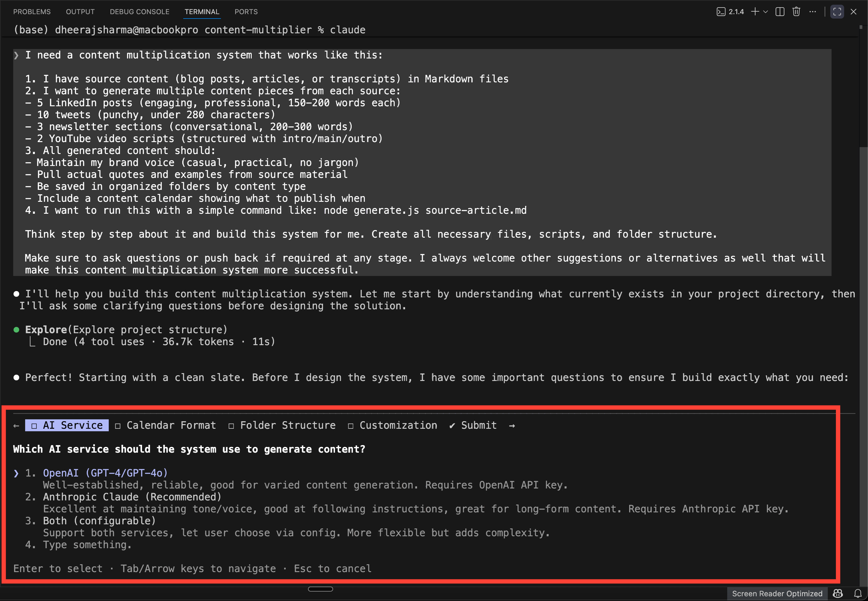Viewport: 868px width, 601px height.
Task: Select the Folder Structure checkbox step
Action: pos(282,425)
